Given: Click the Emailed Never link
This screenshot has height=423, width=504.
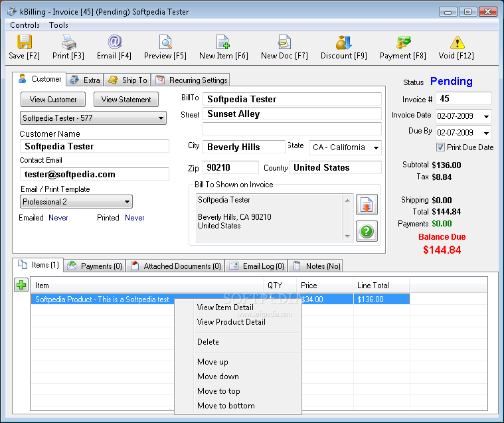Looking at the screenshot, I should [x=58, y=218].
